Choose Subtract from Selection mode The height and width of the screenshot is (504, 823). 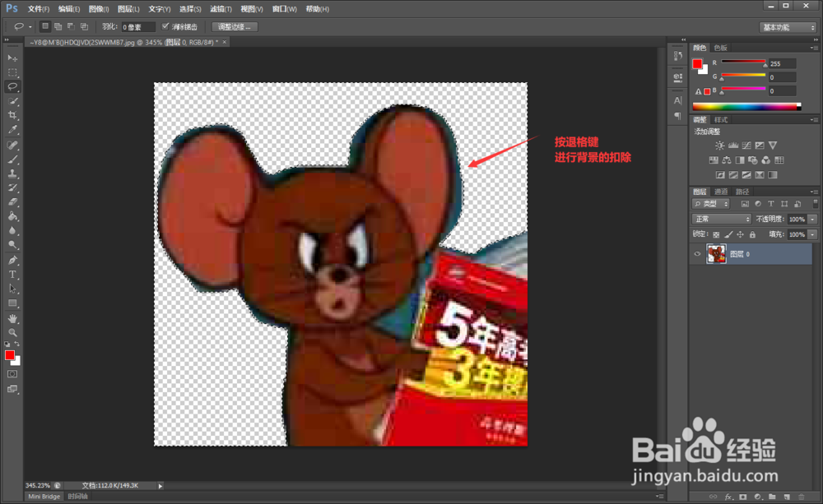[71, 26]
